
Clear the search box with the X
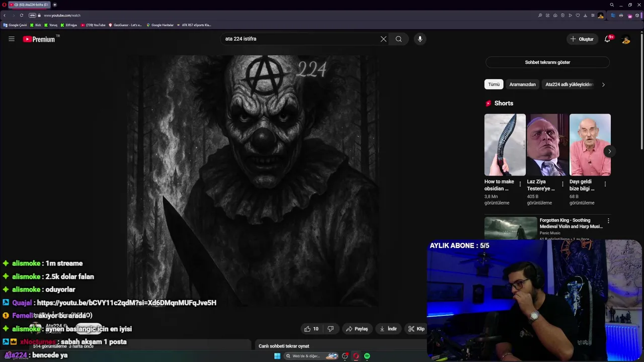(383, 39)
